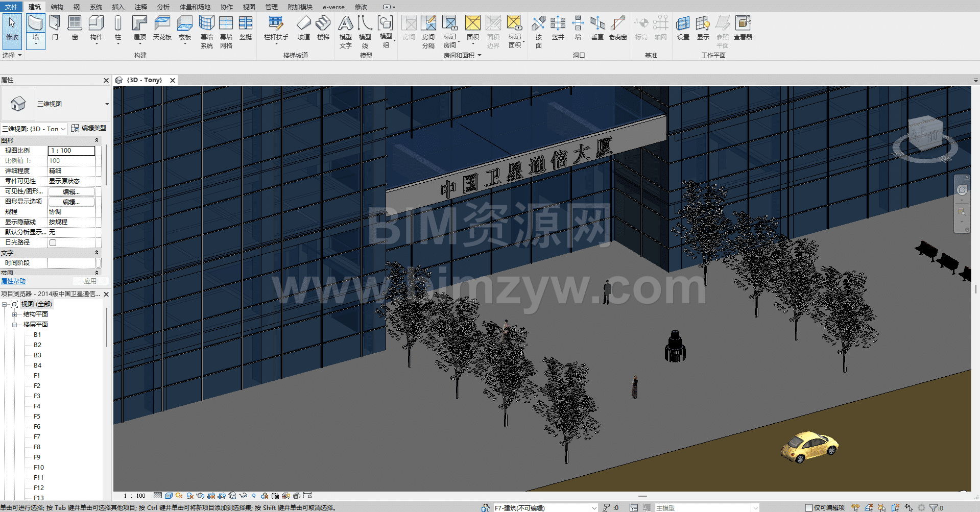The height and width of the screenshot is (512, 980).
Task: Open floor plan F7 in project browser
Action: point(37,437)
